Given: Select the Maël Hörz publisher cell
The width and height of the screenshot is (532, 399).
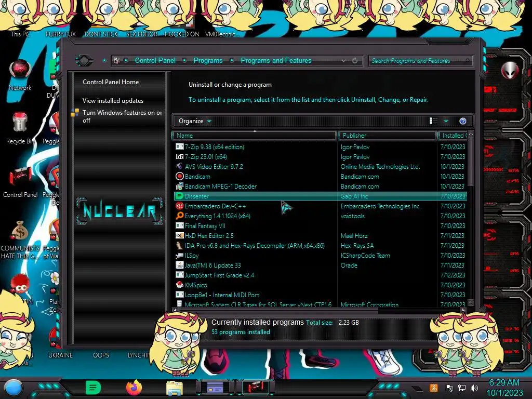Looking at the screenshot, I should (354, 235).
